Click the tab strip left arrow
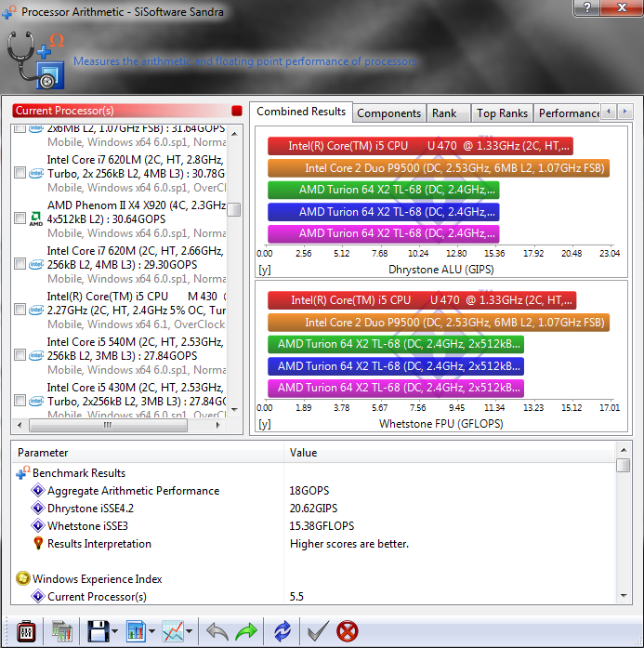 click(x=609, y=112)
